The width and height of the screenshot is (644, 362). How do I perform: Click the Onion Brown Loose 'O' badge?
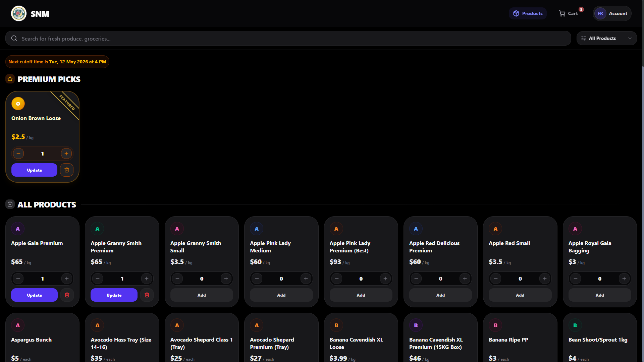pos(18,104)
